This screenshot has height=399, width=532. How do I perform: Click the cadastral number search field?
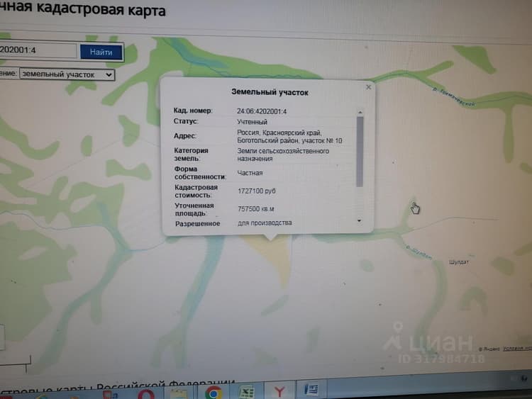pyautogui.click(x=38, y=50)
